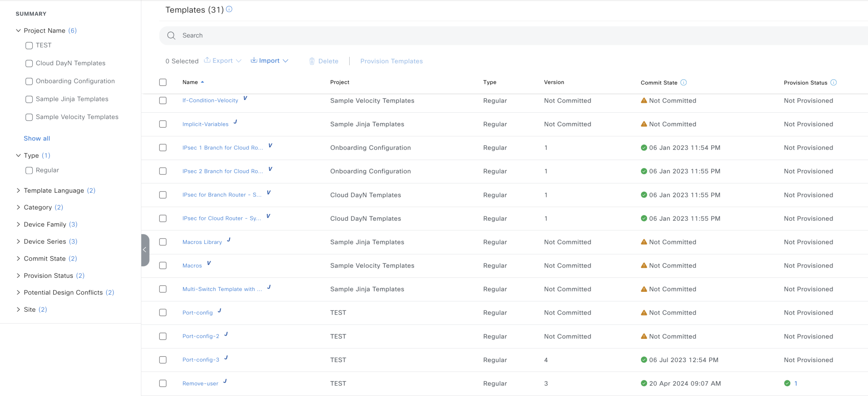
Task: Click 'Onboarding Configuration' project in IPsec 2 row
Action: 370,171
